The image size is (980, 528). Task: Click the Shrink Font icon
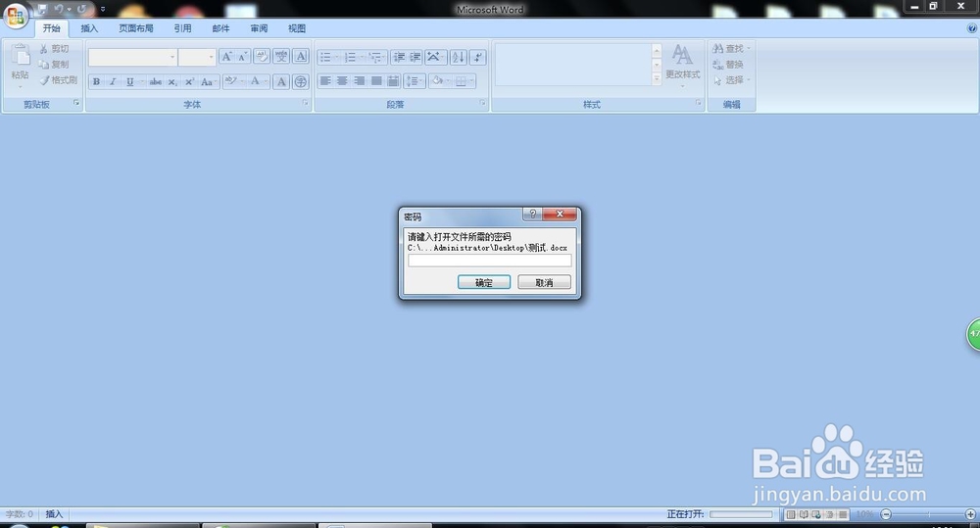242,57
